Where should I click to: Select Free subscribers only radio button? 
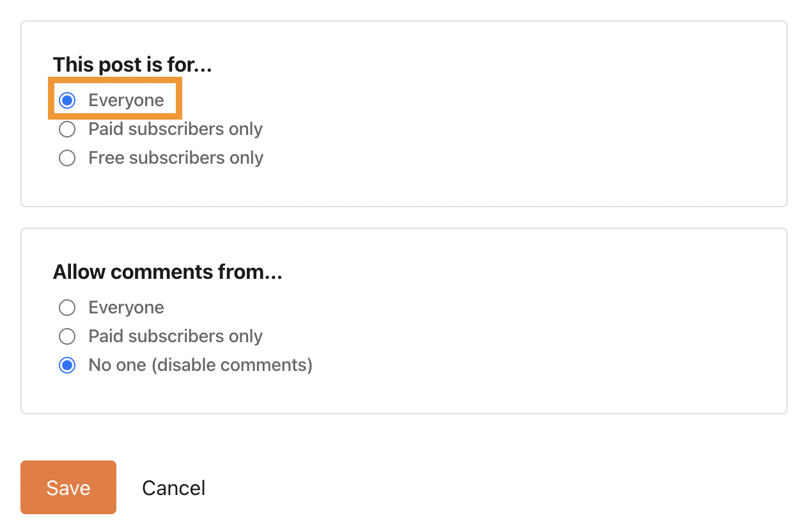click(x=67, y=158)
